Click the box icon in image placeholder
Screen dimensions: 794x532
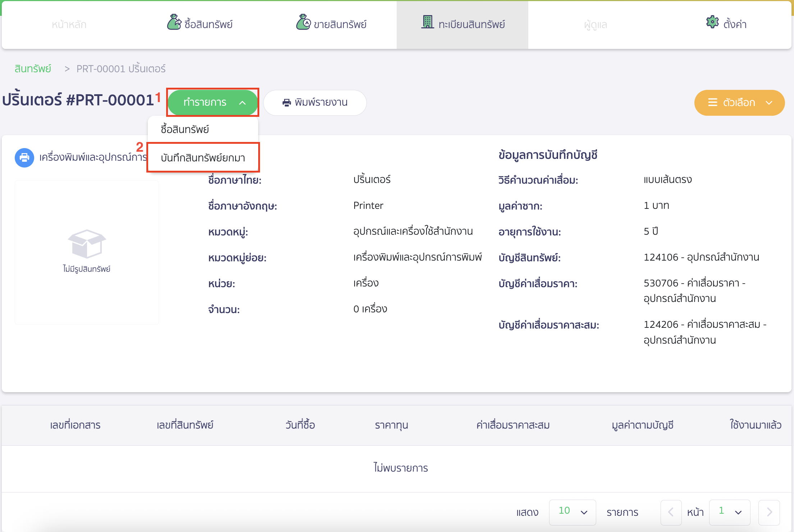(87, 244)
